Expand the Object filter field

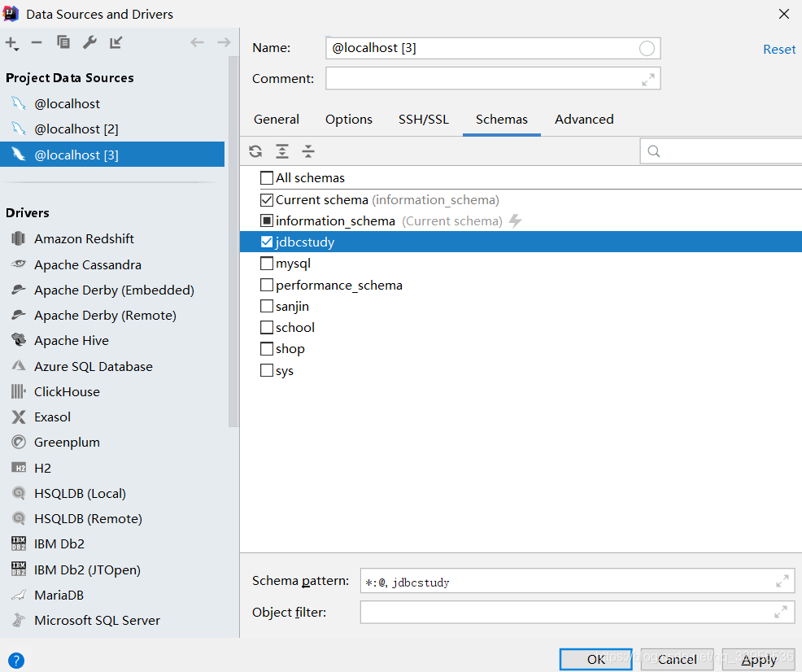point(782,612)
